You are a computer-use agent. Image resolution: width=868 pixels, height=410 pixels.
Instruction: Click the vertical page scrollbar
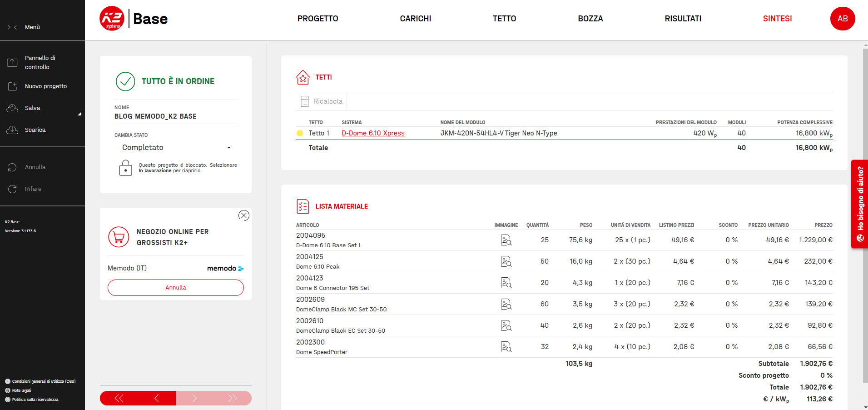[x=865, y=214]
